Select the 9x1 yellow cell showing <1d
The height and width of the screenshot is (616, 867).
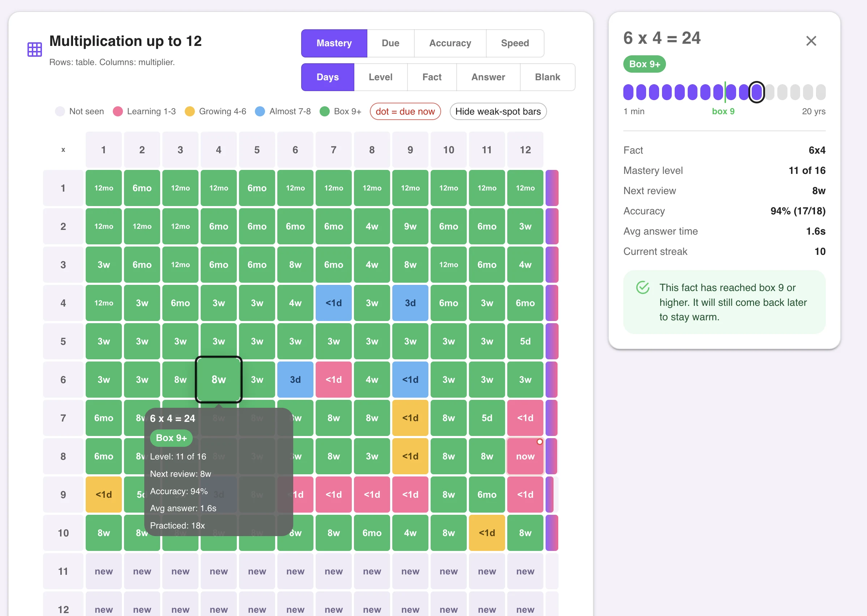click(x=103, y=495)
